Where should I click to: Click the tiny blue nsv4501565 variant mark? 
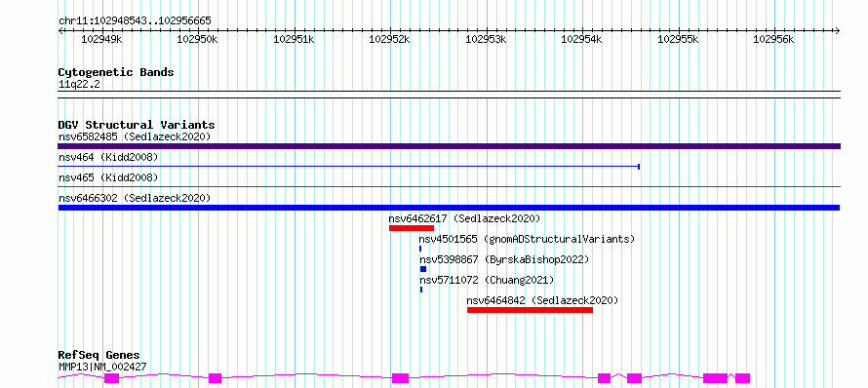click(420, 249)
